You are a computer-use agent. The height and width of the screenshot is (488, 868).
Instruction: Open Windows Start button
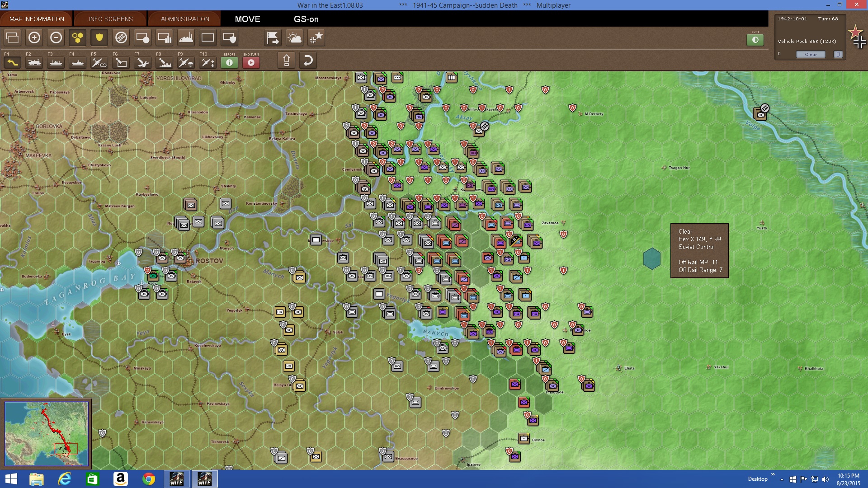(x=11, y=479)
